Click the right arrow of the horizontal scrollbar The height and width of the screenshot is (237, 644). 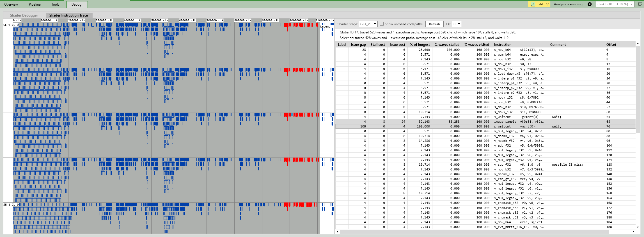(633, 232)
